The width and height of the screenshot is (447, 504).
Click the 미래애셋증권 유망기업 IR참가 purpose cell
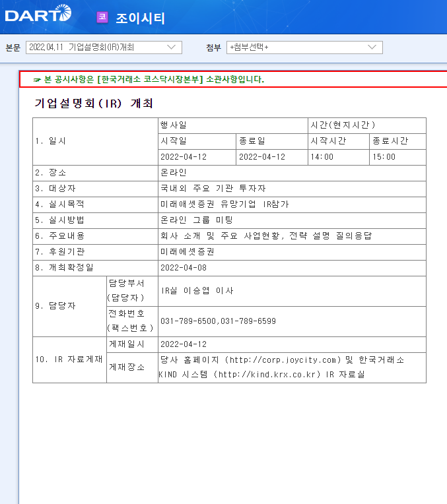coord(292,205)
